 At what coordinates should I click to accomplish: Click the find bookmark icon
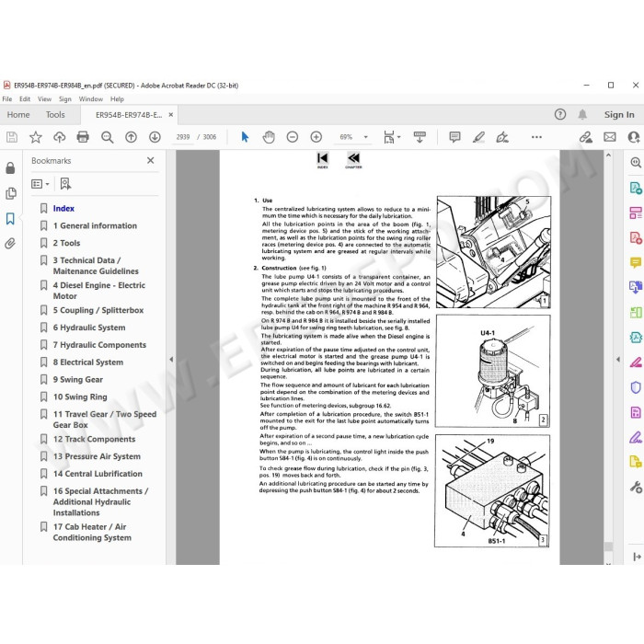pyautogui.click(x=65, y=184)
